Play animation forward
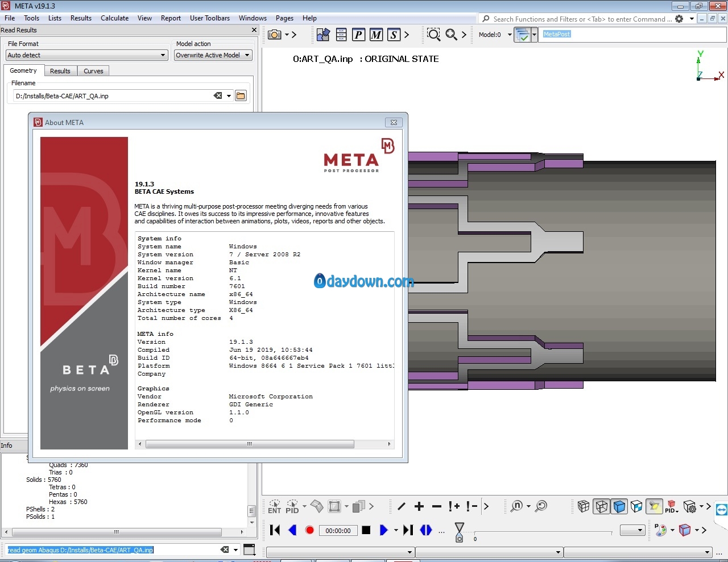The width and height of the screenshot is (728, 562). pyautogui.click(x=383, y=530)
